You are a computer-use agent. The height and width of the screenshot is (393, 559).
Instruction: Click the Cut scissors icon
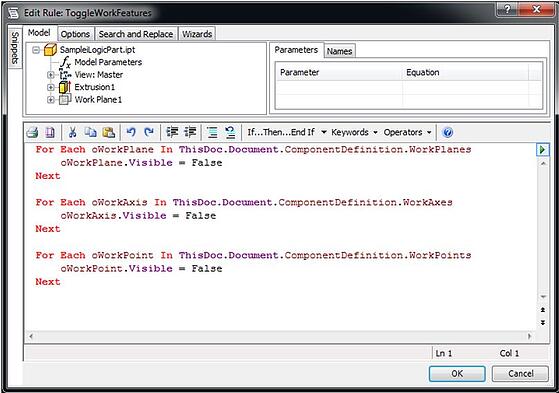point(72,132)
